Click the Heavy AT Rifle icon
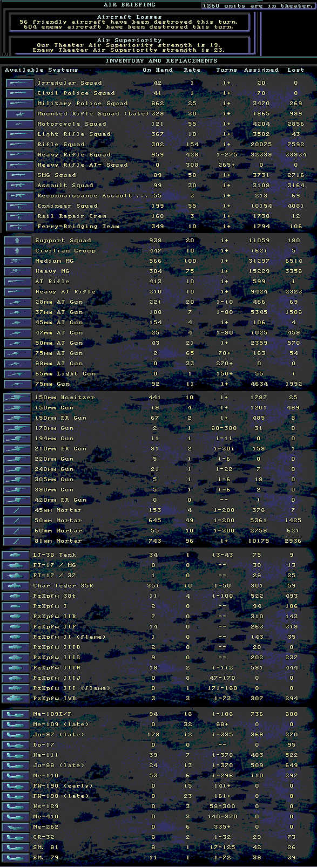This screenshot has width=317, height=868. (x=17, y=292)
